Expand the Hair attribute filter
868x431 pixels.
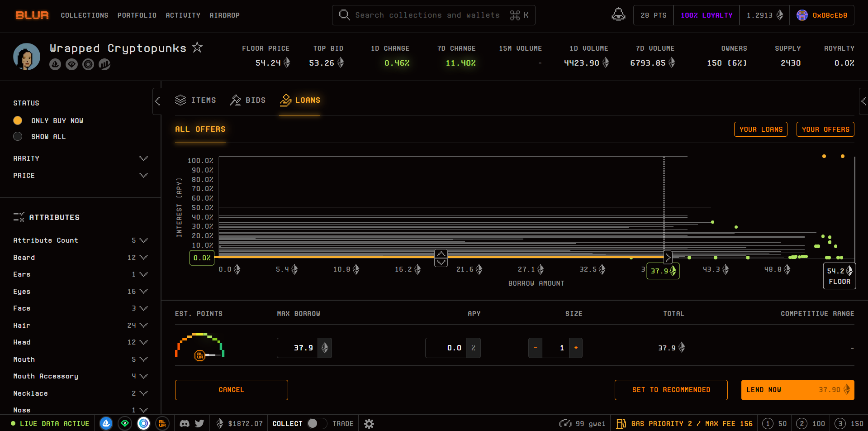click(x=81, y=326)
